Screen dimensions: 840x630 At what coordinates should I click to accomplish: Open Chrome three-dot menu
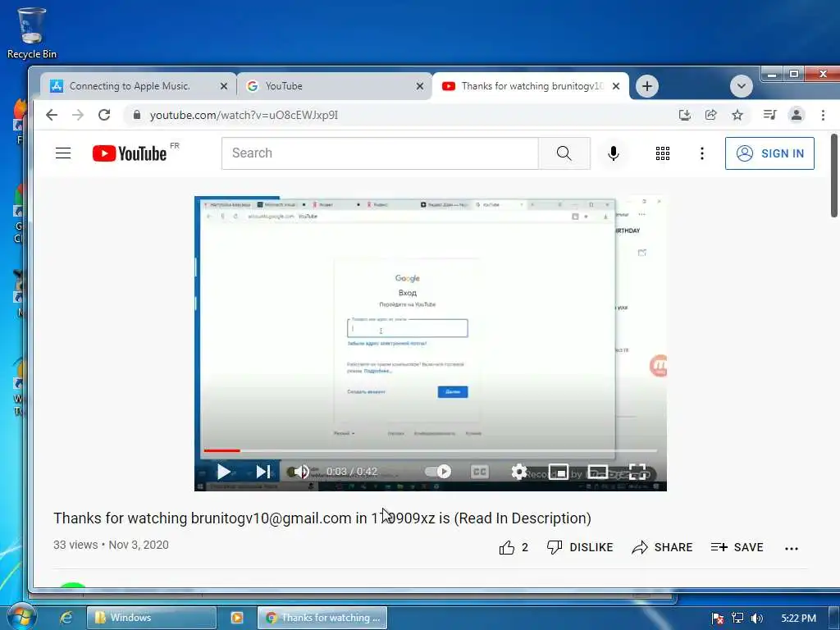pos(823,115)
